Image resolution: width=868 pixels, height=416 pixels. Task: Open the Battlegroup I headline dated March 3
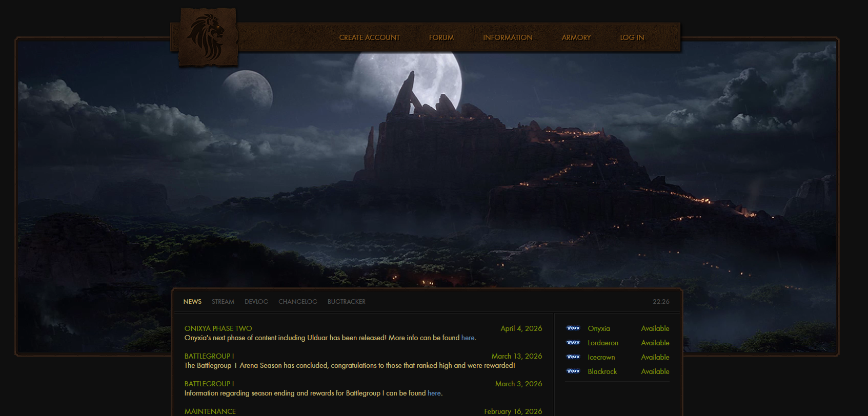pyautogui.click(x=209, y=384)
